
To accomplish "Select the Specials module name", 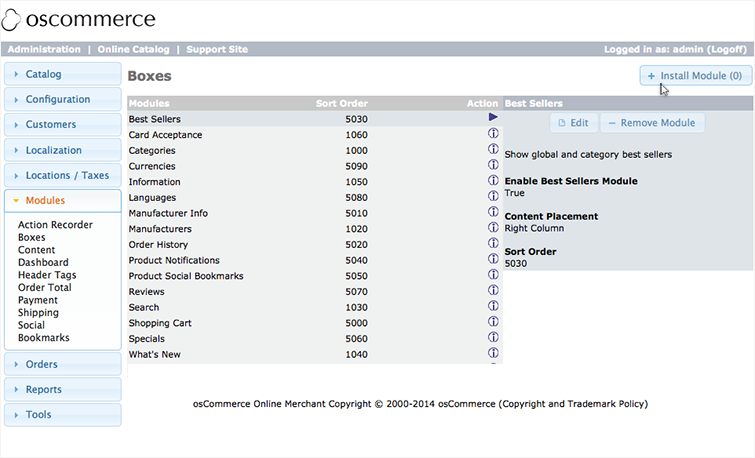I will (x=146, y=339).
